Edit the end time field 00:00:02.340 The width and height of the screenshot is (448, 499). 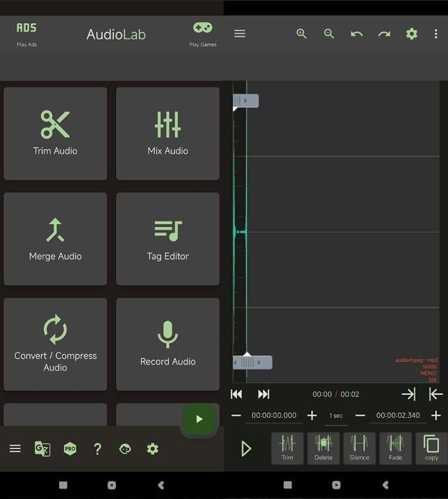pyautogui.click(x=398, y=415)
